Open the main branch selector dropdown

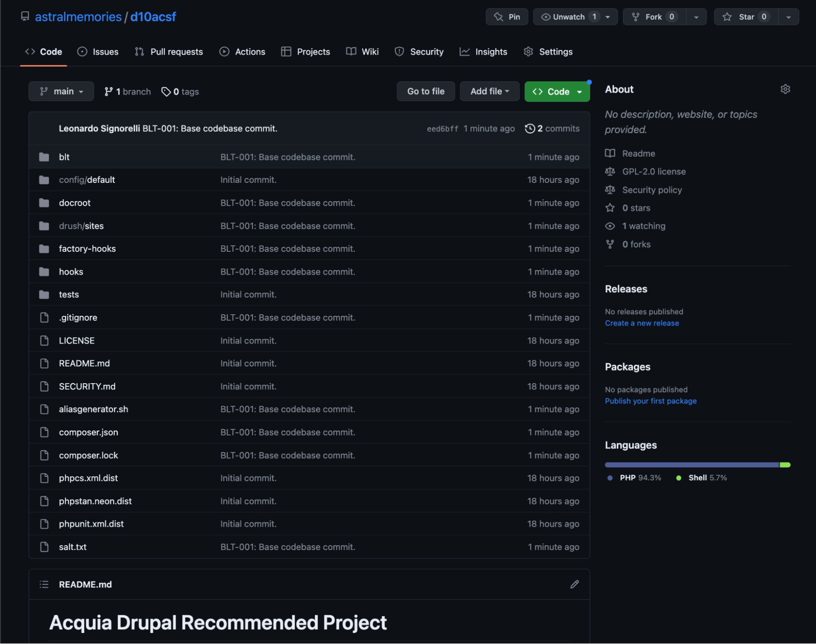pos(61,91)
